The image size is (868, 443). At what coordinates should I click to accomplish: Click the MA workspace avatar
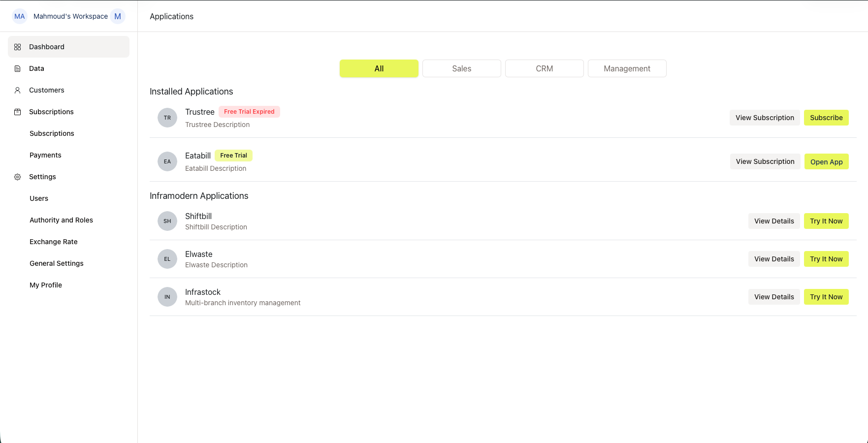coord(20,16)
